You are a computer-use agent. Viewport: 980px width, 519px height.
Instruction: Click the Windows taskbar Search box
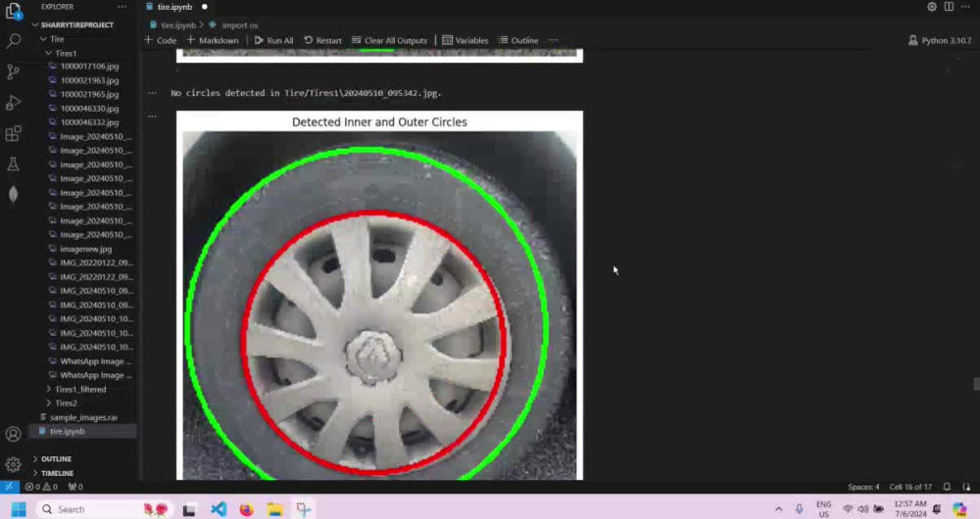click(x=105, y=509)
